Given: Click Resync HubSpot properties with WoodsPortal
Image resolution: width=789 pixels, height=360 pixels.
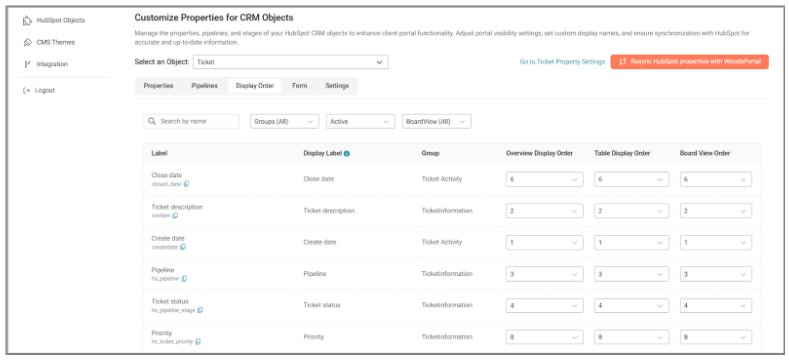Looking at the screenshot, I should 689,62.
